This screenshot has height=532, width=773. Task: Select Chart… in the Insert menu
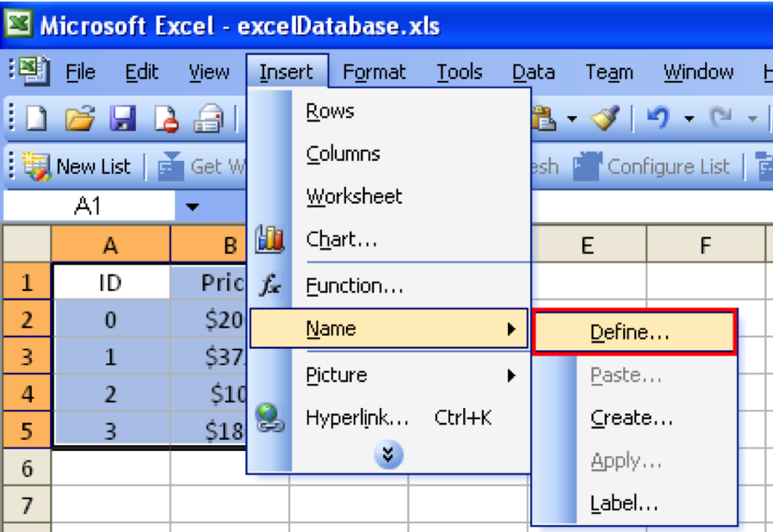pos(342,240)
